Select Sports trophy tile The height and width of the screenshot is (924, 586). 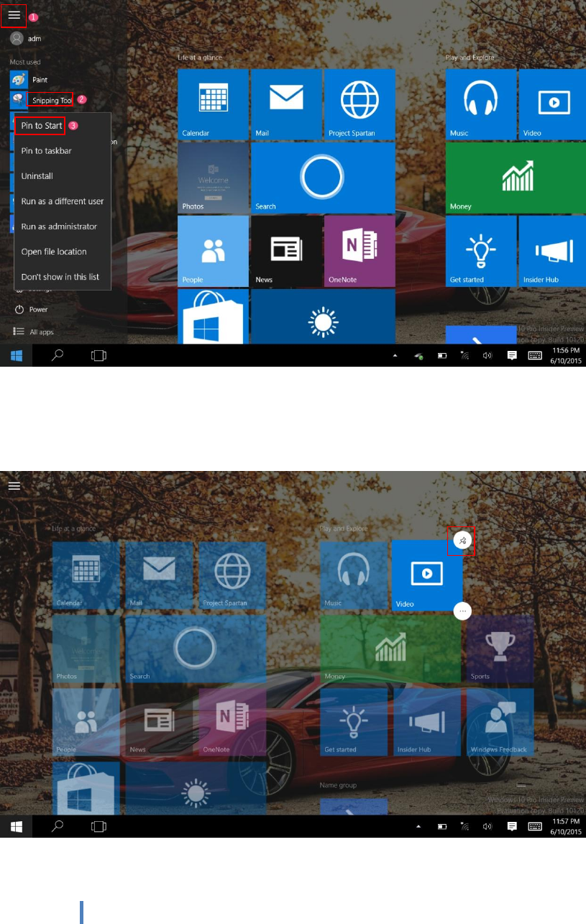[x=500, y=649]
